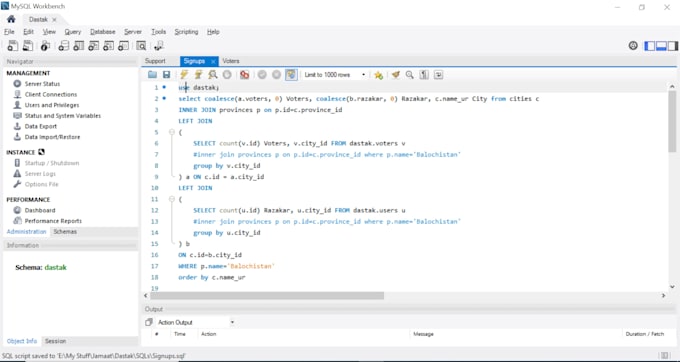Open the View menu
The image size is (680, 362).
pos(49,32)
